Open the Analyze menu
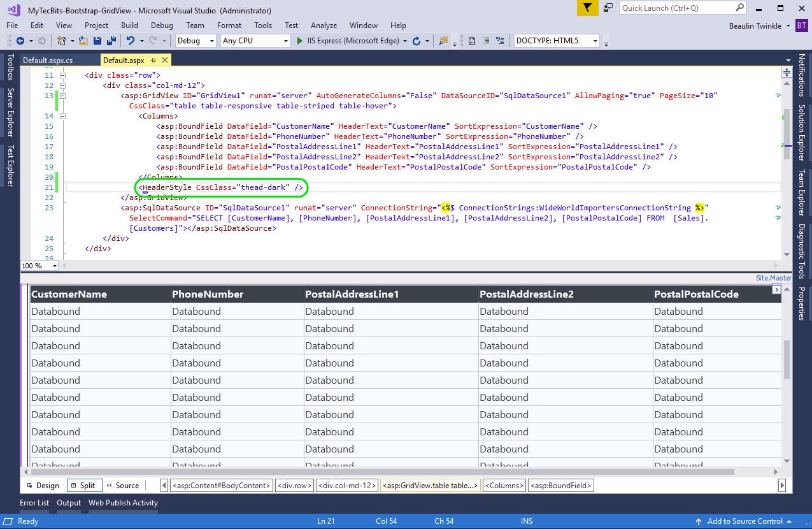Image resolution: width=812 pixels, height=529 pixels. tap(324, 25)
